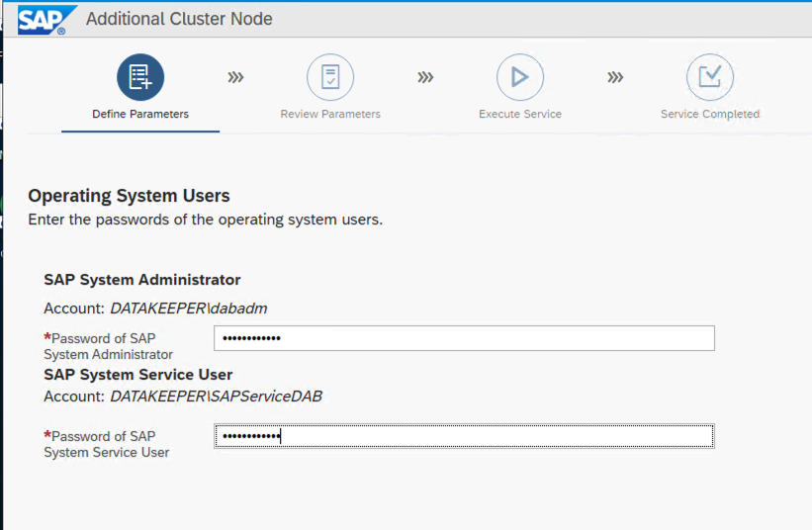The width and height of the screenshot is (812, 530).
Task: Click the Password of SAP System Service User label
Action: 106,444
